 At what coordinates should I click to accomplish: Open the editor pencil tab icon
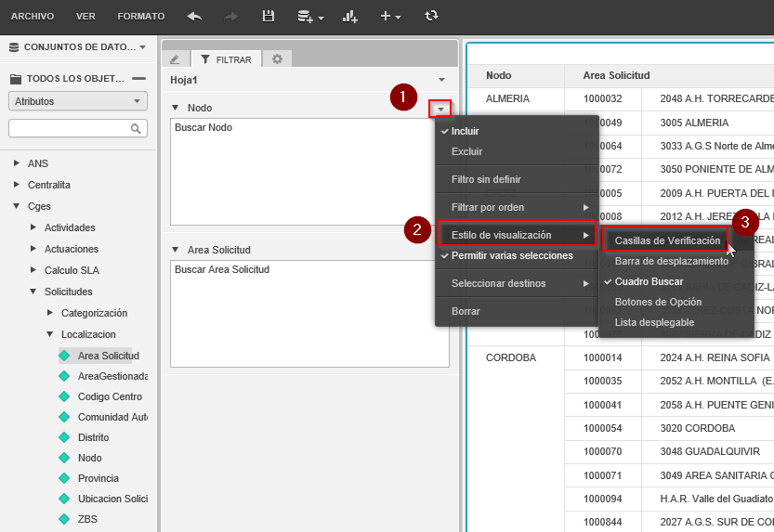click(x=175, y=59)
